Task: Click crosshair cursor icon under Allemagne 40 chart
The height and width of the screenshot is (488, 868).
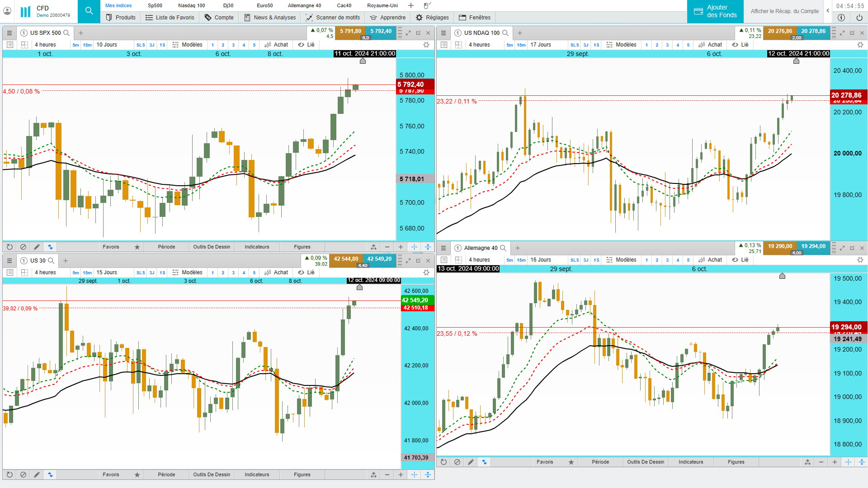Action: [x=848, y=462]
